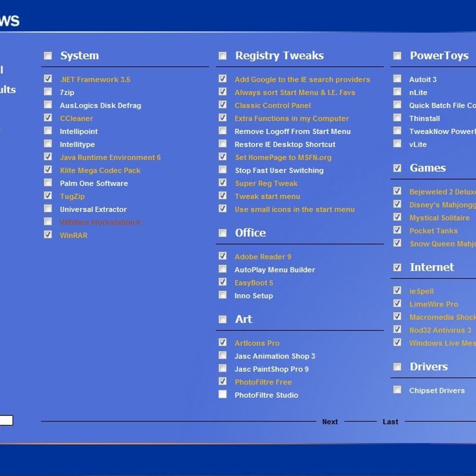Viewport: 476px width, 476px height.
Task: Tick the Inno Setup checkbox
Action: coord(223,295)
